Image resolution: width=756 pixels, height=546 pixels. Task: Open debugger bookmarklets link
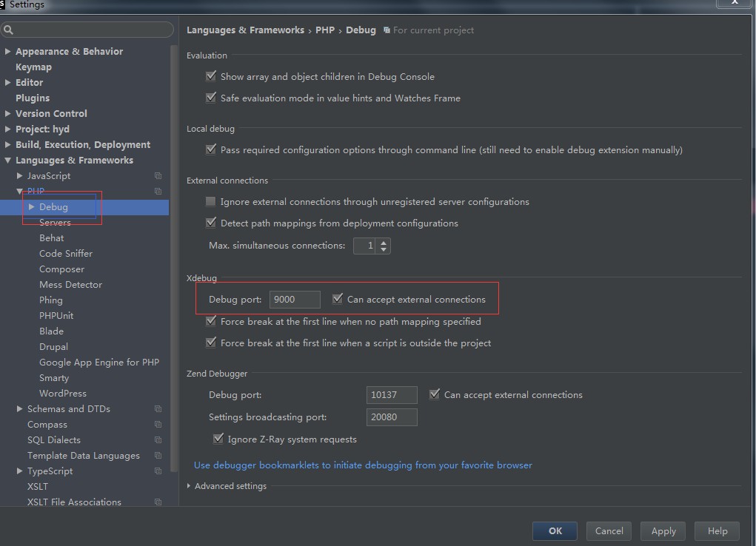pos(363,465)
